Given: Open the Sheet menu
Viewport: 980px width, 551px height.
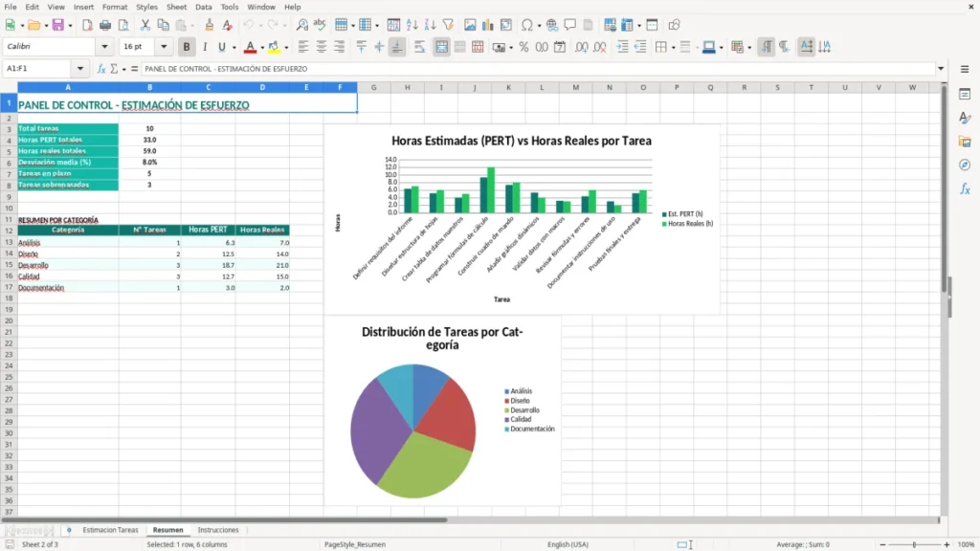Looking at the screenshot, I should click(x=176, y=7).
